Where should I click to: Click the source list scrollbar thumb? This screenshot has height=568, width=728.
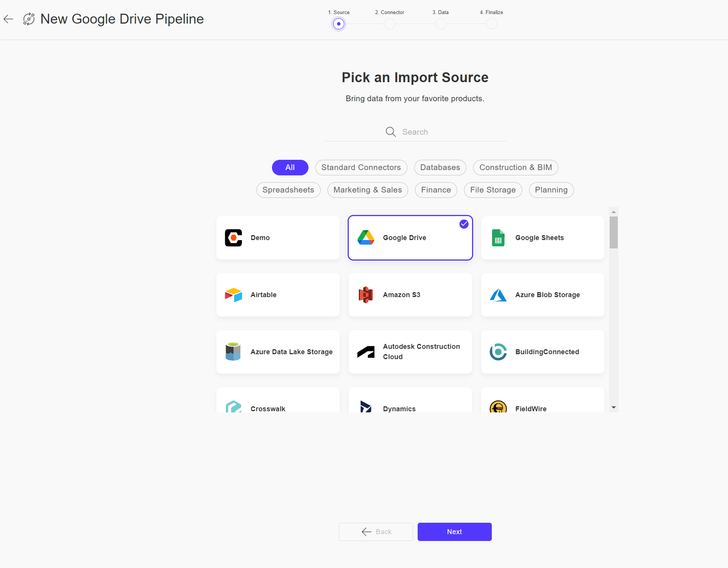(x=613, y=232)
